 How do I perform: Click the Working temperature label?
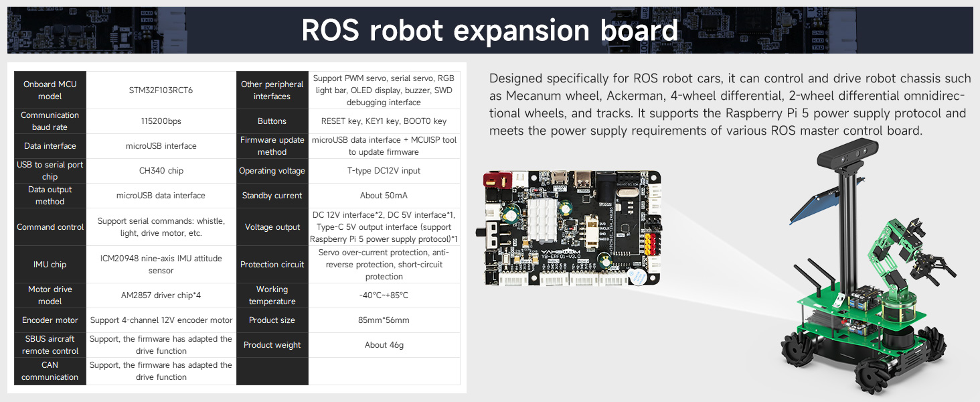pos(272,295)
